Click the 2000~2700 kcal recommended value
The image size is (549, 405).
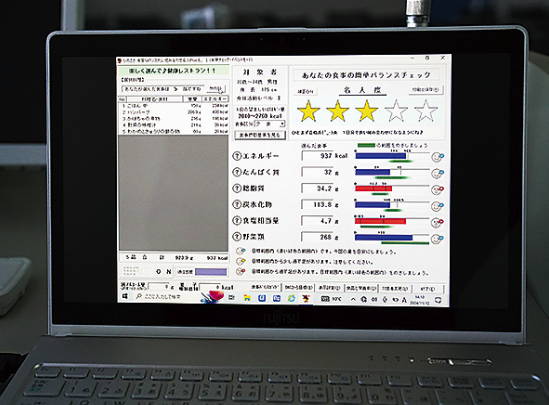[x=260, y=116]
